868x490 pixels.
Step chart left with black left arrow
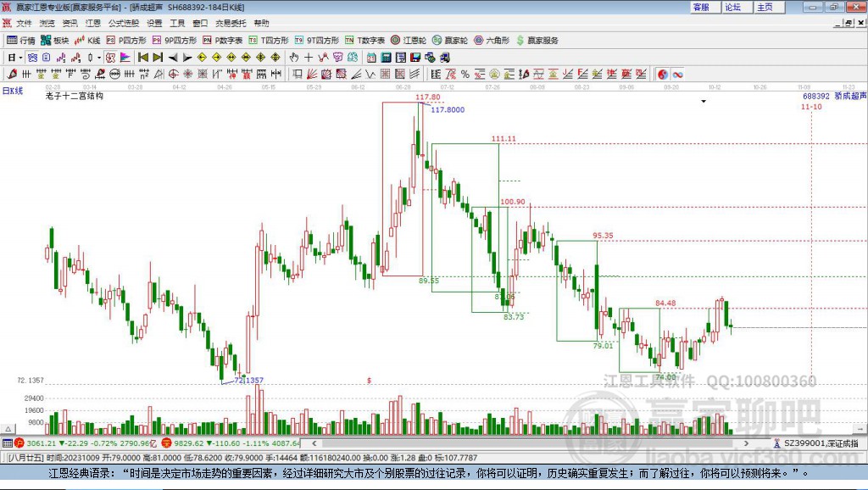(x=173, y=58)
